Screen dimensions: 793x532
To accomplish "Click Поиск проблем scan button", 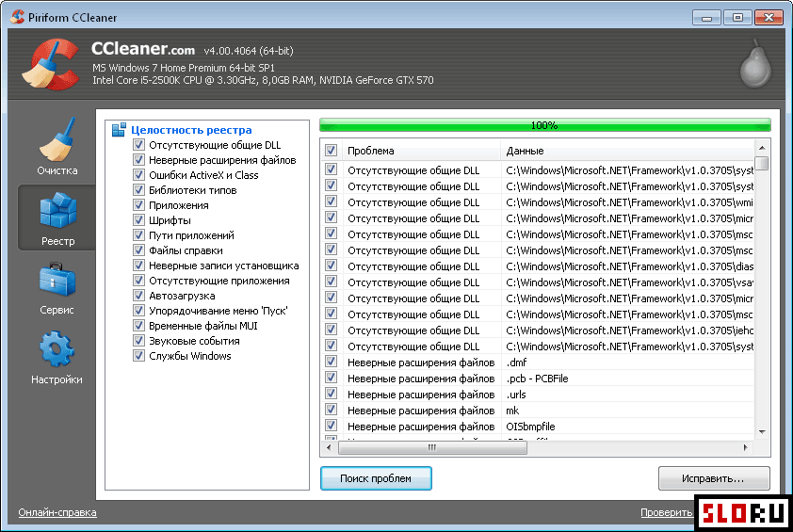I will 376,478.
